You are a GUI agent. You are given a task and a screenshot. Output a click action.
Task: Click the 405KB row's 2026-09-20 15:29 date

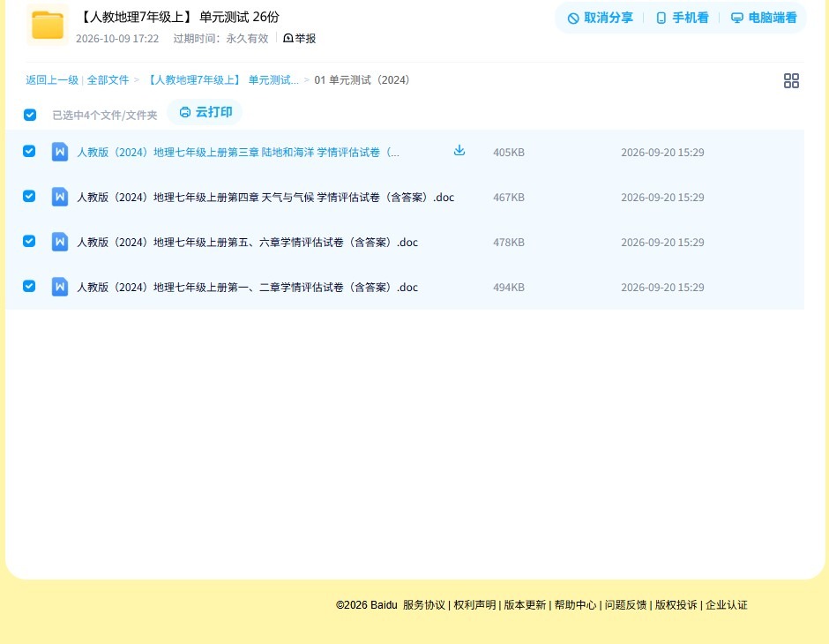pyautogui.click(x=662, y=153)
